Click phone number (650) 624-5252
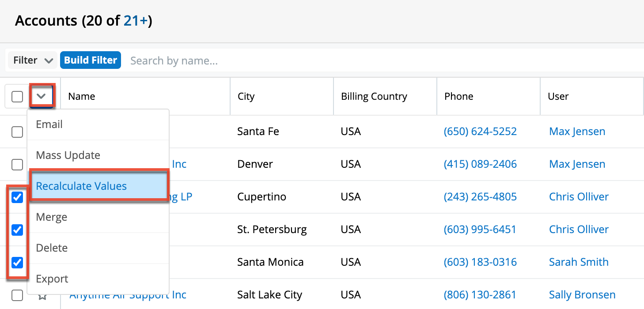 click(x=480, y=132)
